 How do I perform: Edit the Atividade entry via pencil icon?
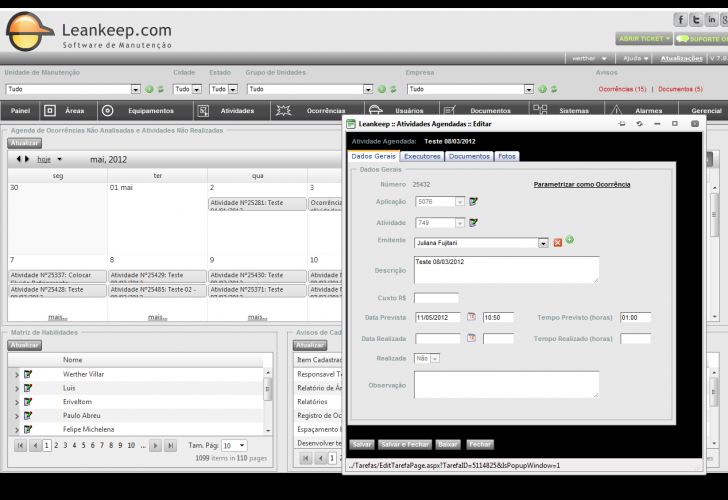tap(473, 223)
